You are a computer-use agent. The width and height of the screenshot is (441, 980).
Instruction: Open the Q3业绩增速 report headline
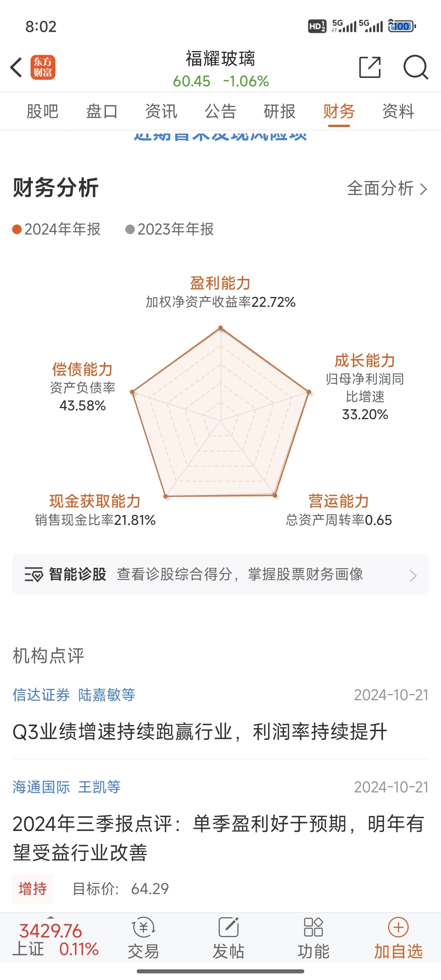tap(200, 732)
